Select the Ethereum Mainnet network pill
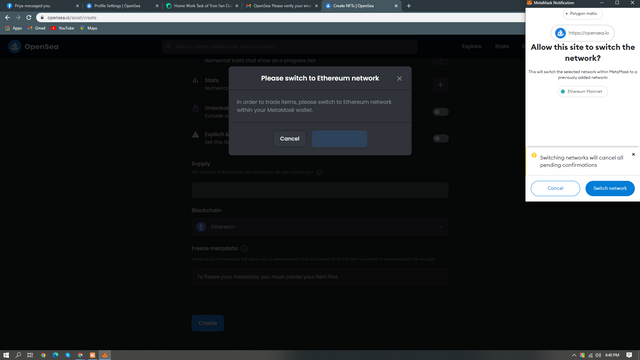The image size is (640, 360). pyautogui.click(x=582, y=91)
